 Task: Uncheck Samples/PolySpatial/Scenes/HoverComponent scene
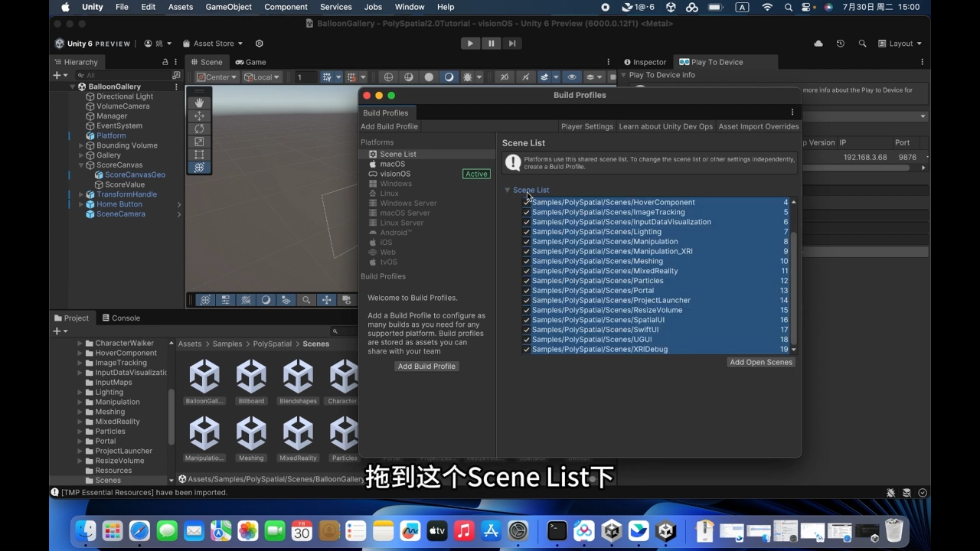coord(527,203)
